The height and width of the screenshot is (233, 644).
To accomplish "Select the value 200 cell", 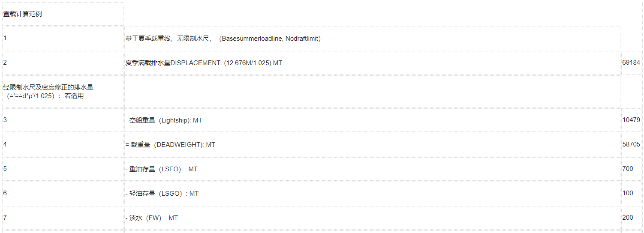I will point(631,218).
